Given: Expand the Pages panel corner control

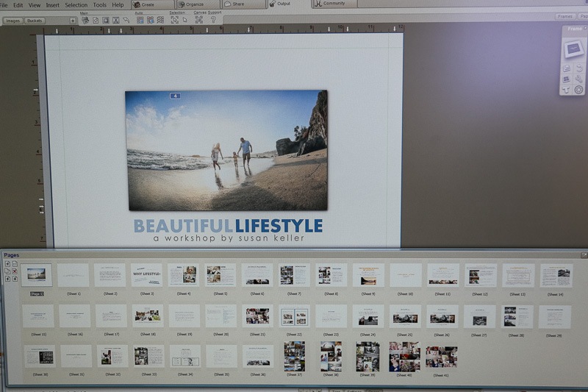Looking at the screenshot, I should (584, 255).
